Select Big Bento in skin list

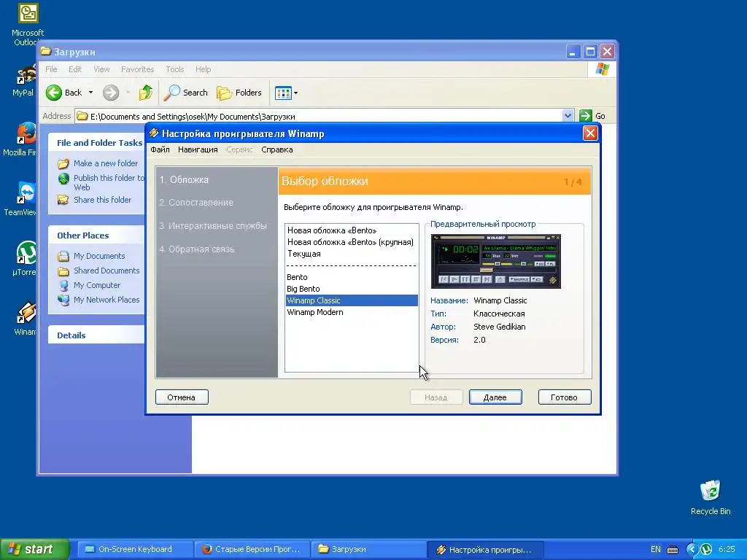pos(352,289)
